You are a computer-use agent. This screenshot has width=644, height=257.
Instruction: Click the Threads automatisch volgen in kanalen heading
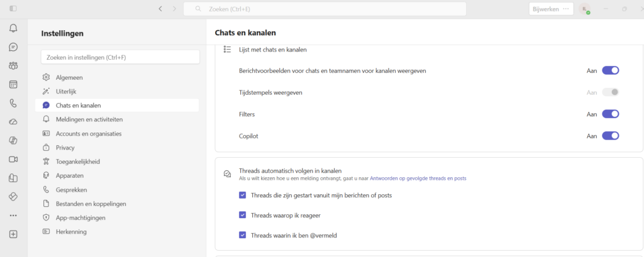[x=291, y=170]
